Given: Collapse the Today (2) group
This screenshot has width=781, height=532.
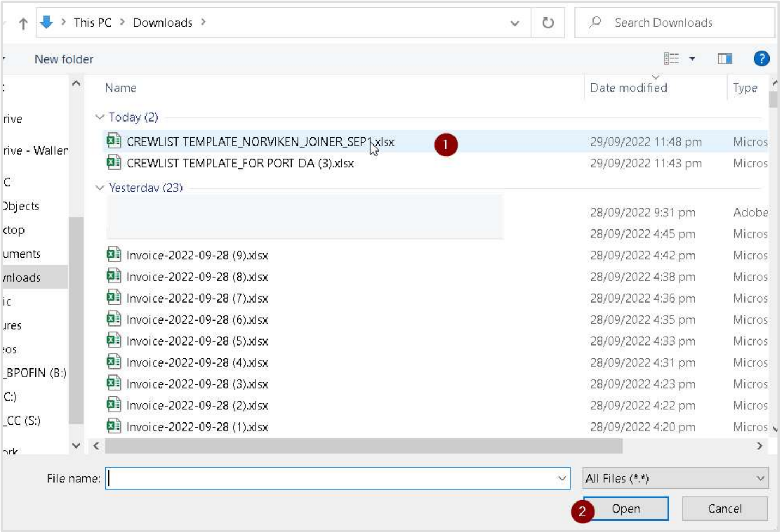Looking at the screenshot, I should (100, 117).
